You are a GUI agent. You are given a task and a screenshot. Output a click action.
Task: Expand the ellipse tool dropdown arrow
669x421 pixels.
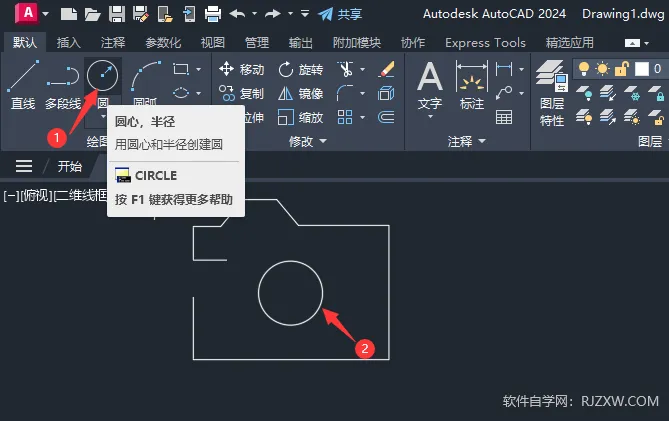(x=198, y=93)
